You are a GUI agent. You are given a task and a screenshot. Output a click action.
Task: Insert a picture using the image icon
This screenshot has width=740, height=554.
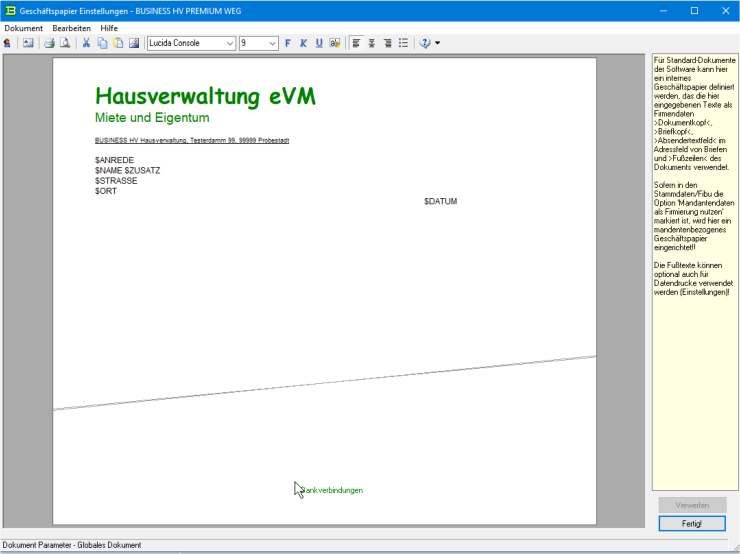click(x=134, y=43)
